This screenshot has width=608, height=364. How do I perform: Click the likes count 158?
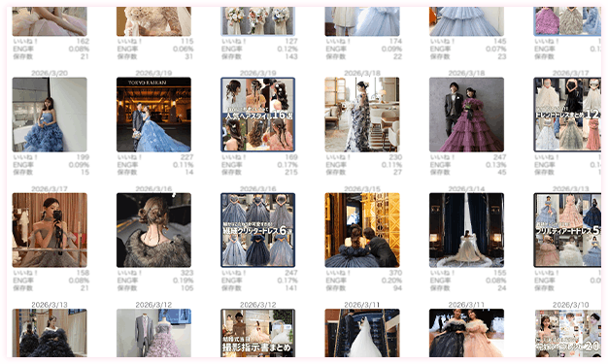(83, 273)
